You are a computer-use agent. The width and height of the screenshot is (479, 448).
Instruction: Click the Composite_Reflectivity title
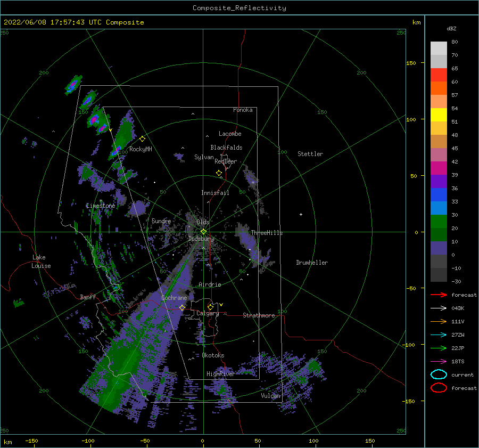coord(239,8)
